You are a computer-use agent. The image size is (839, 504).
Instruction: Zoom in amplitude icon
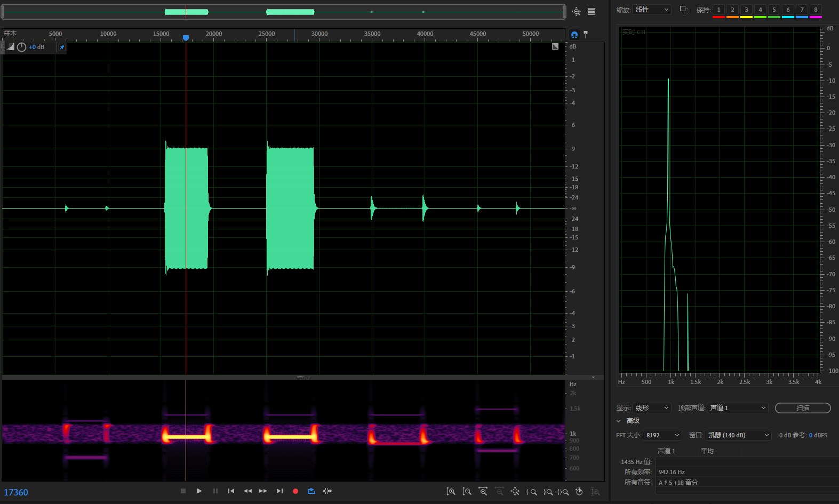[x=451, y=492]
